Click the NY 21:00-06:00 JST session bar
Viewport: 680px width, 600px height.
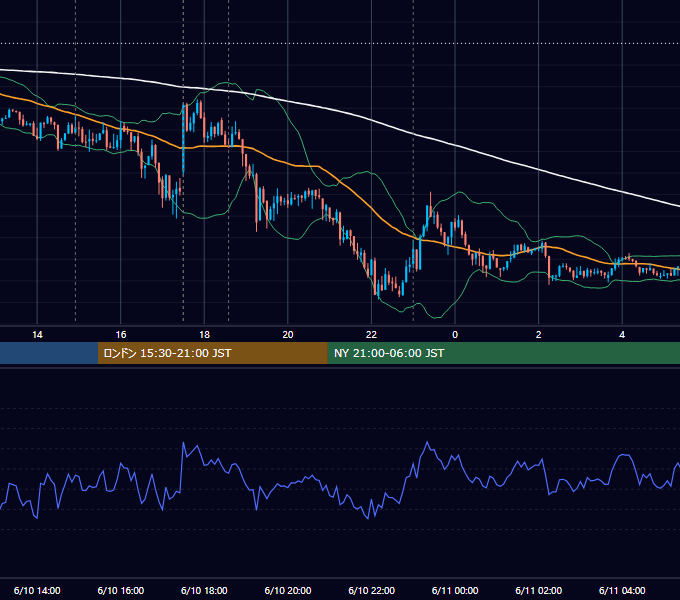click(503, 353)
